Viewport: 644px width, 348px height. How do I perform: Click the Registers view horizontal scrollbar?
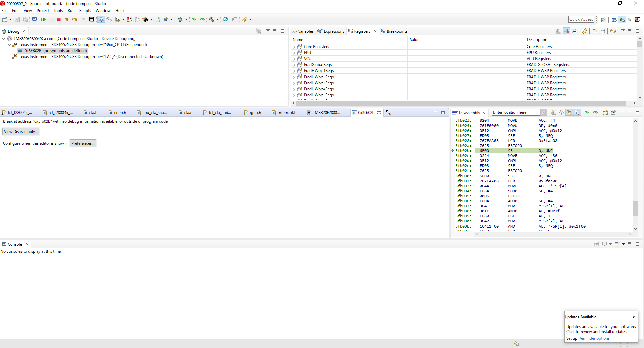[461, 103]
